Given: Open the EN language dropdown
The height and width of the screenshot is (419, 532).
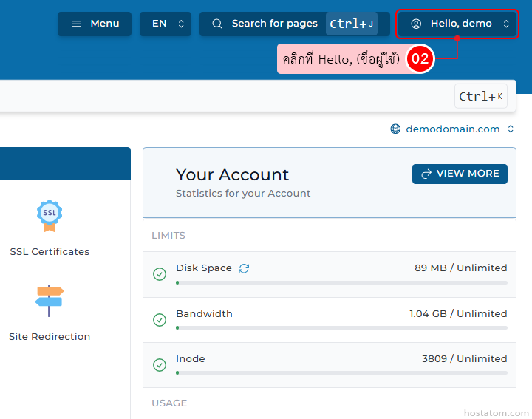Looking at the screenshot, I should [x=166, y=24].
